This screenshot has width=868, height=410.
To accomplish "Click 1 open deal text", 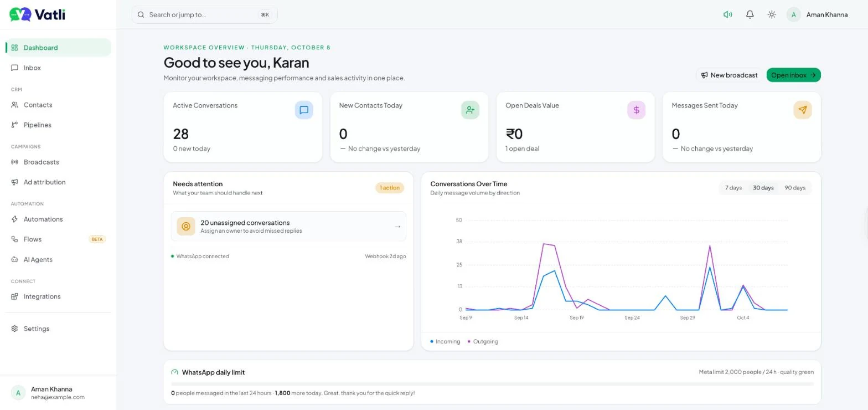I will coord(522,148).
